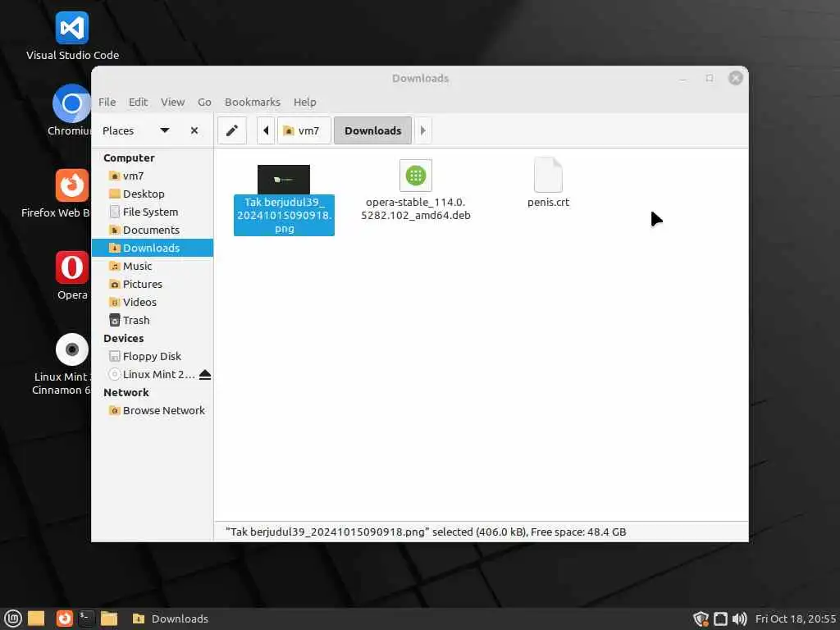Image resolution: width=840 pixels, height=630 pixels.
Task: Open Pictures in sidebar
Action: [x=153, y=284]
